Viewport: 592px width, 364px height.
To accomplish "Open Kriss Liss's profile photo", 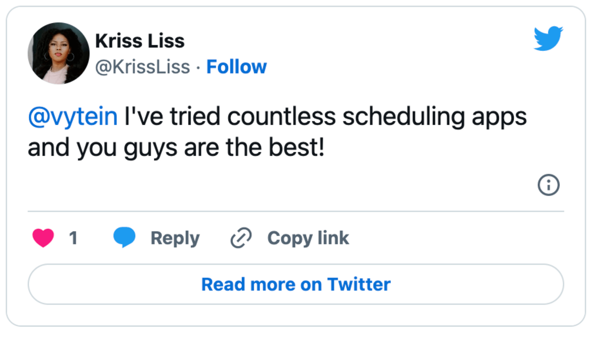I will click(58, 53).
